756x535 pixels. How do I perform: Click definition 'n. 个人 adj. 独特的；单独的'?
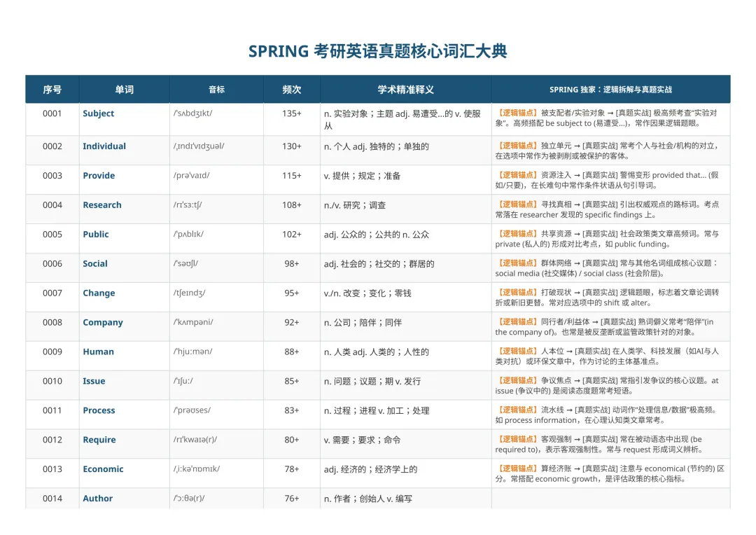(x=376, y=146)
